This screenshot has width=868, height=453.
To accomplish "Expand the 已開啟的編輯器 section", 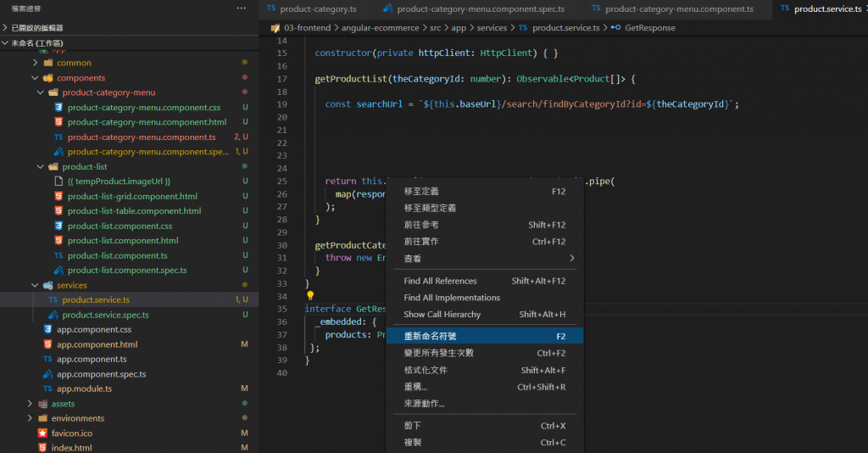I will 6,28.
